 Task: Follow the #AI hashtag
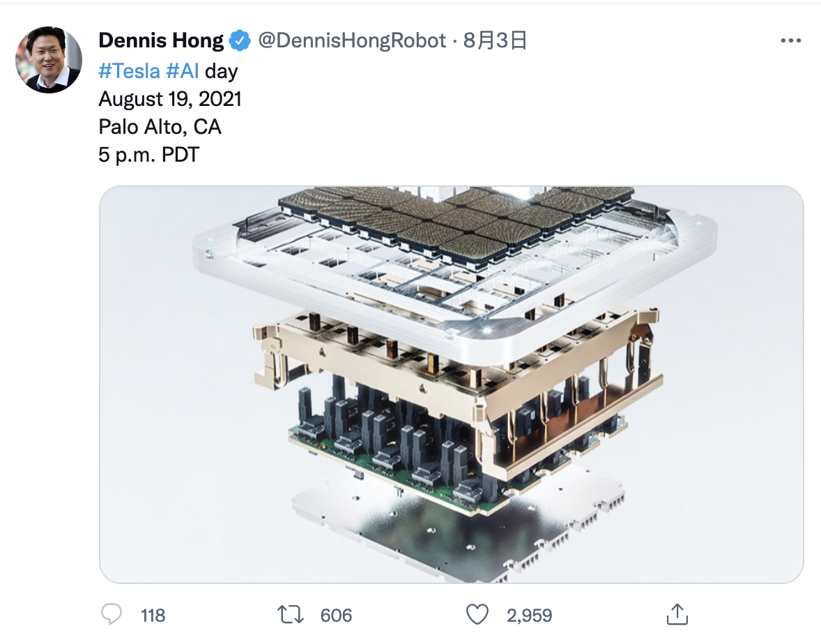[182, 70]
